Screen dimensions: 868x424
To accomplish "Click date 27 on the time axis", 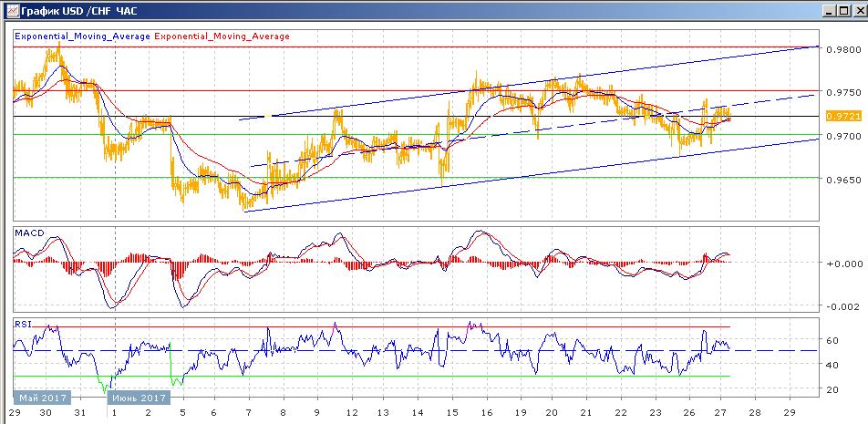I will click(719, 413).
